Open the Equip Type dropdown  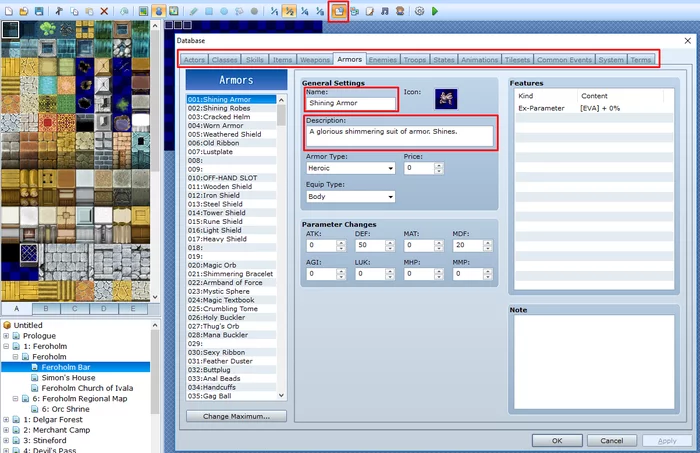click(350, 196)
